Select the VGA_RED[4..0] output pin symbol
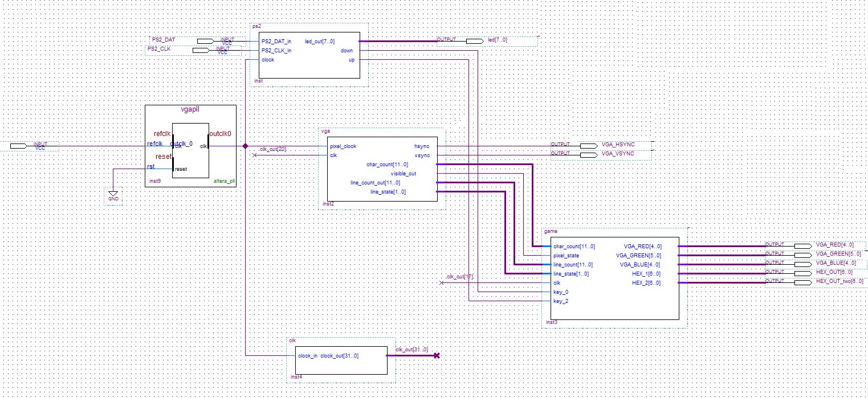Image resolution: width=868 pixels, height=398 pixels. click(x=802, y=246)
